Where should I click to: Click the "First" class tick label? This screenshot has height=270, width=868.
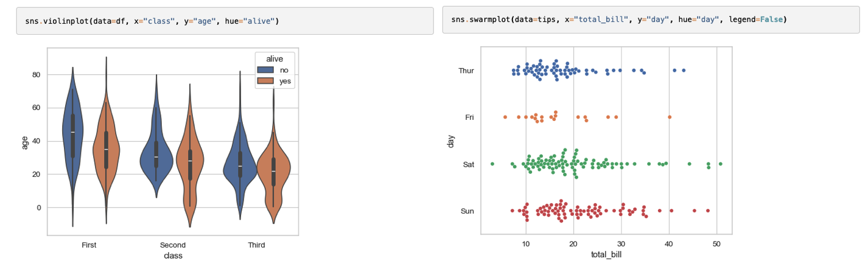pyautogui.click(x=89, y=245)
